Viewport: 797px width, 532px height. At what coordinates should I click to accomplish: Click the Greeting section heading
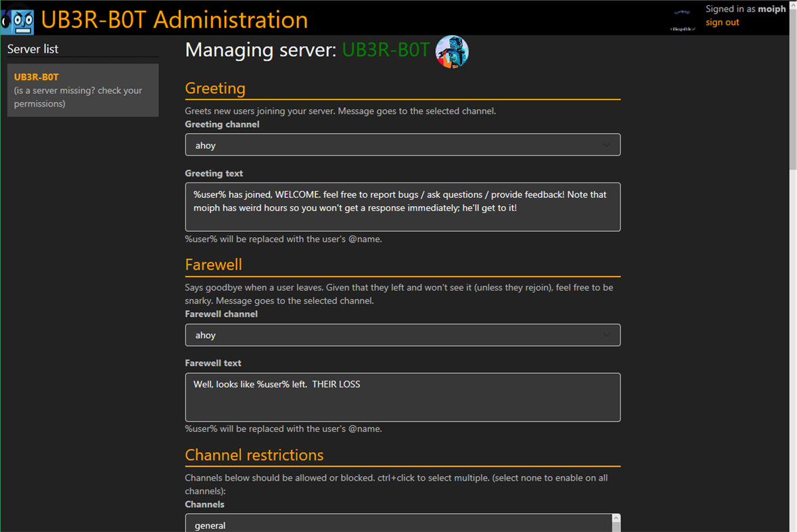click(215, 88)
